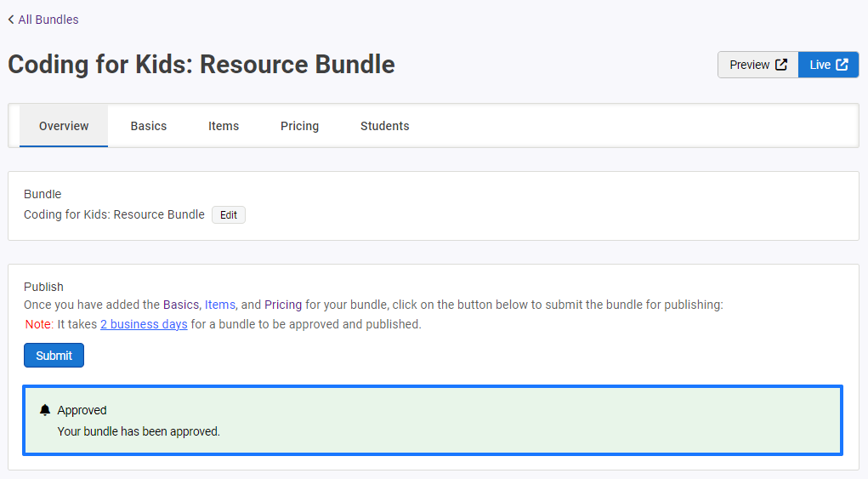Click the external-link icon on Live

point(842,65)
